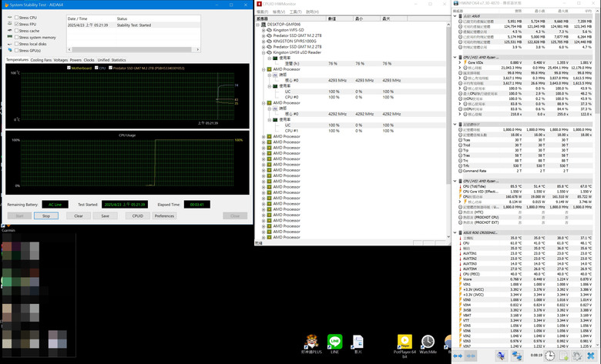The height and width of the screenshot is (364, 601).
Task: Click the Save button in AIDA64
Action: click(105, 216)
